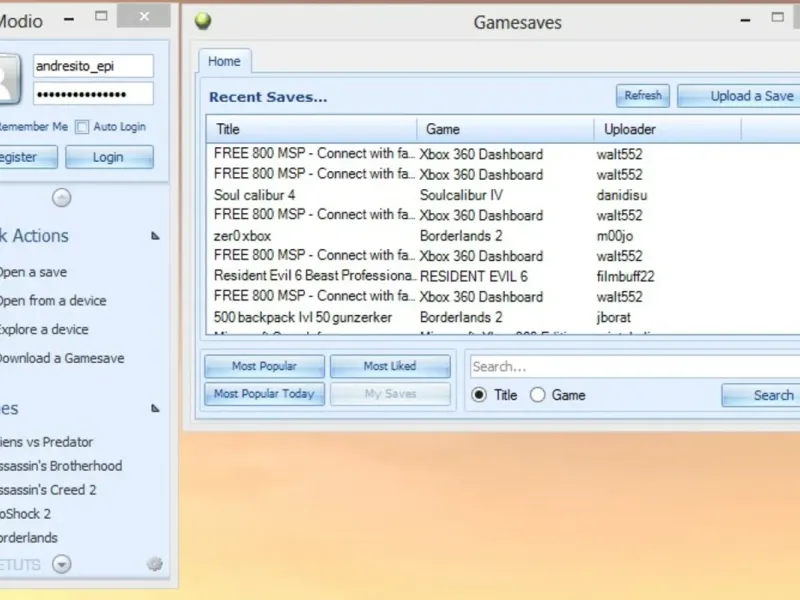This screenshot has height=600, width=800.
Task: Click the Refresh button
Action: tap(643, 95)
